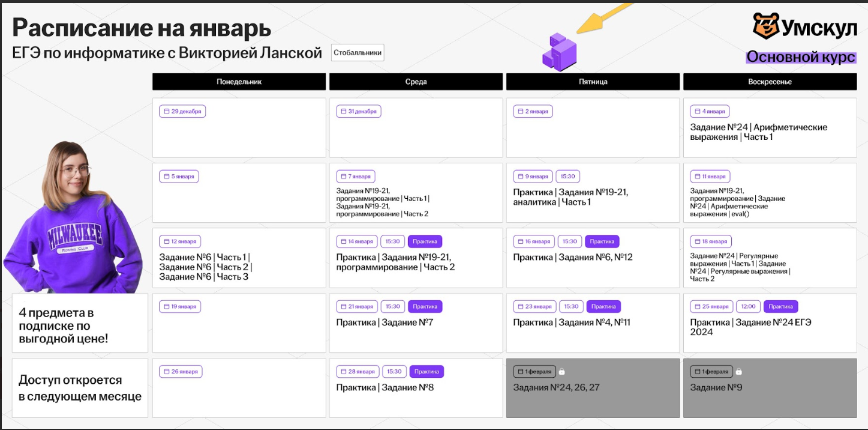Click the purple 3D cube icon

click(559, 52)
